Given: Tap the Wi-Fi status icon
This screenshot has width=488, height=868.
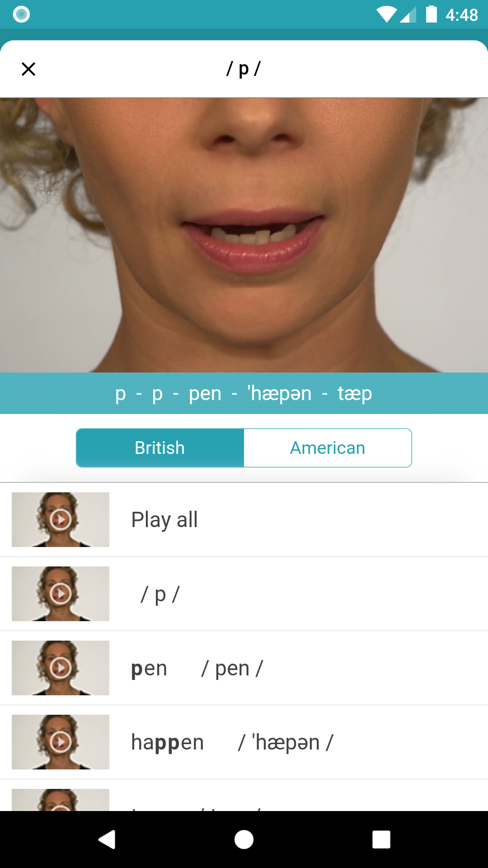Looking at the screenshot, I should (387, 14).
